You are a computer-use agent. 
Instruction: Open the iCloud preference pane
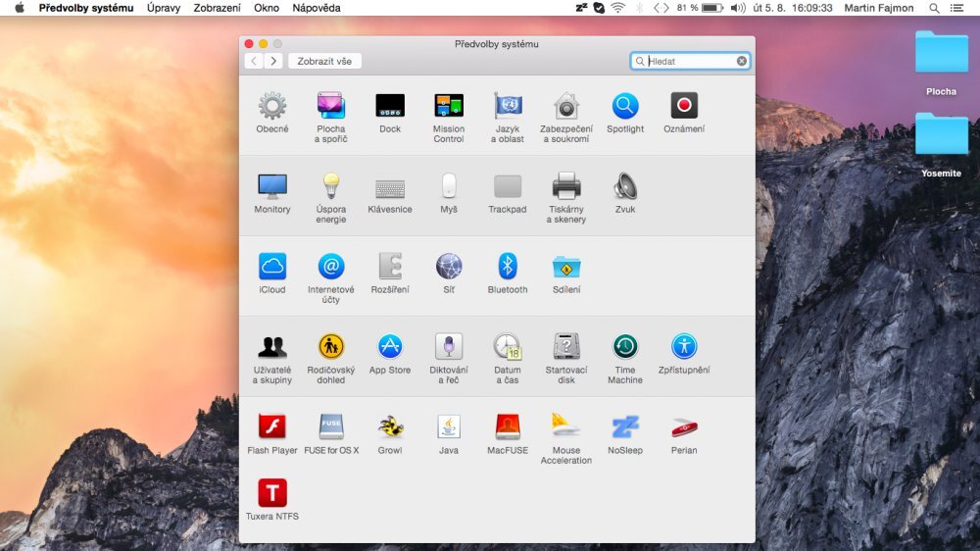(x=272, y=267)
